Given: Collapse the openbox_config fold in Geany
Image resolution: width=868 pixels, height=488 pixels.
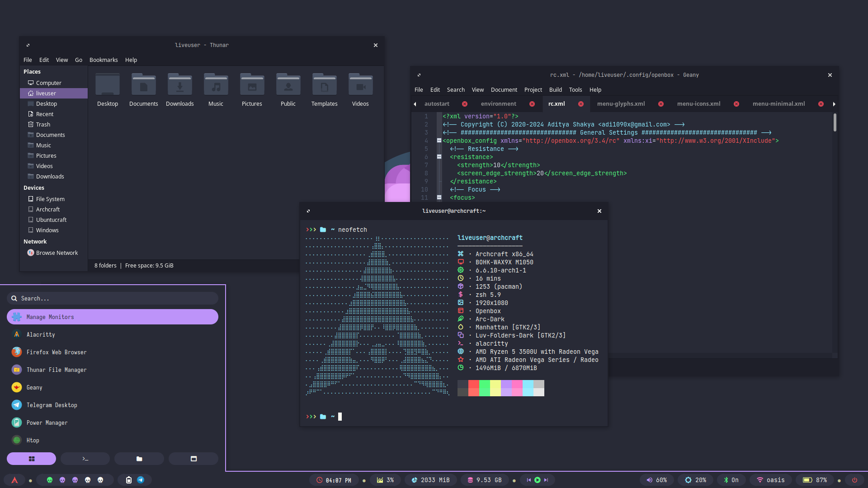Looking at the screenshot, I should (439, 141).
